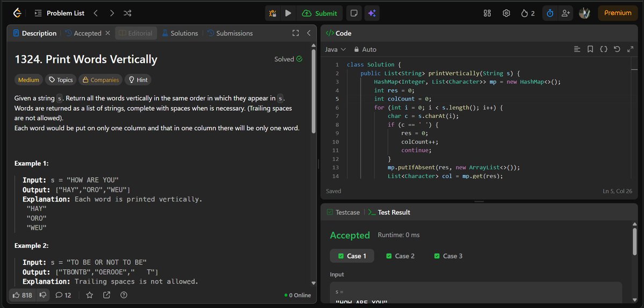Click the 'Runtime: 0 ms' text
The width and height of the screenshot is (644, 308).
click(399, 235)
